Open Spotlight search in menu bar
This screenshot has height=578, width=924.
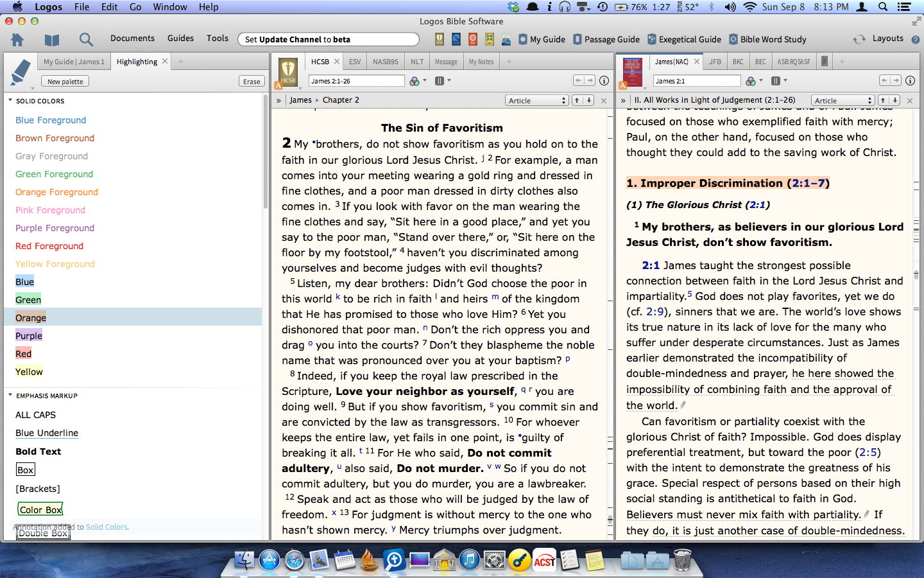coord(883,7)
